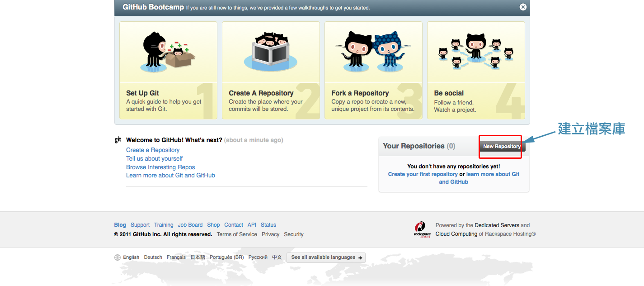Image resolution: width=644 pixels, height=286 pixels.
Task: Open the Contact footer link
Action: click(234, 225)
